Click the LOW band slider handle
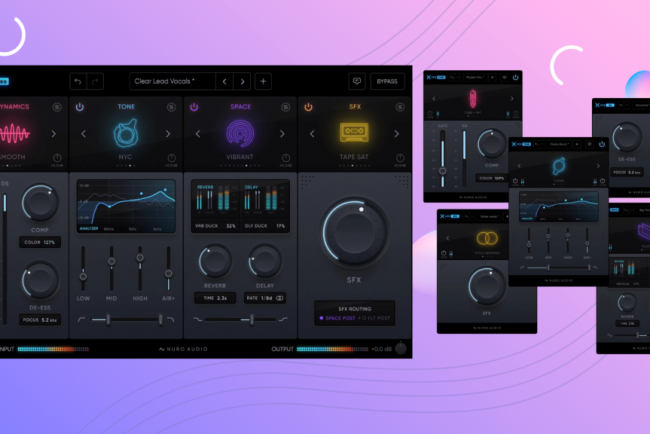 83,276
